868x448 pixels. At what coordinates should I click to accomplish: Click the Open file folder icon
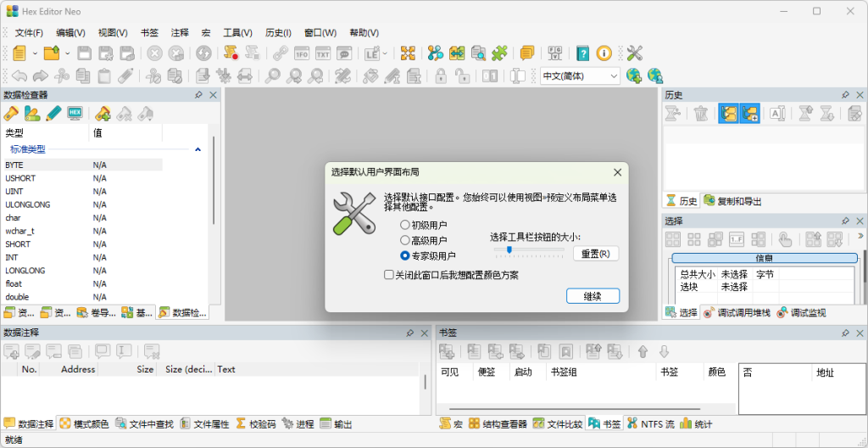pos(52,53)
